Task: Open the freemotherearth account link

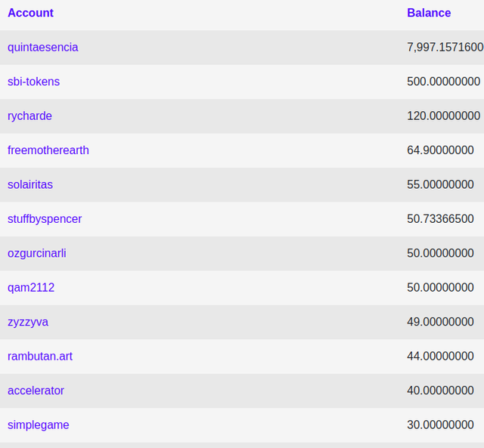Action: pyautogui.click(x=48, y=150)
